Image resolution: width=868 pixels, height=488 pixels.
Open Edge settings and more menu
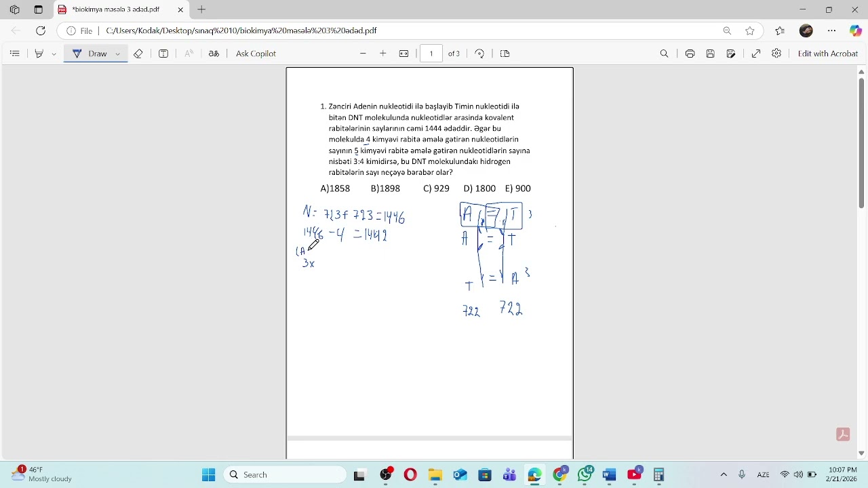(x=832, y=30)
